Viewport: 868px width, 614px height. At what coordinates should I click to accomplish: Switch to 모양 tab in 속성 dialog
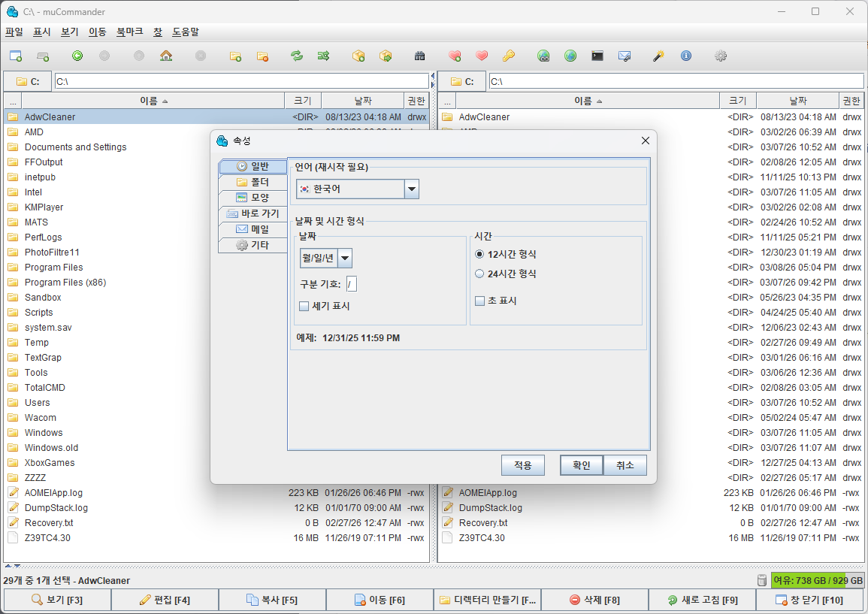[253, 198]
